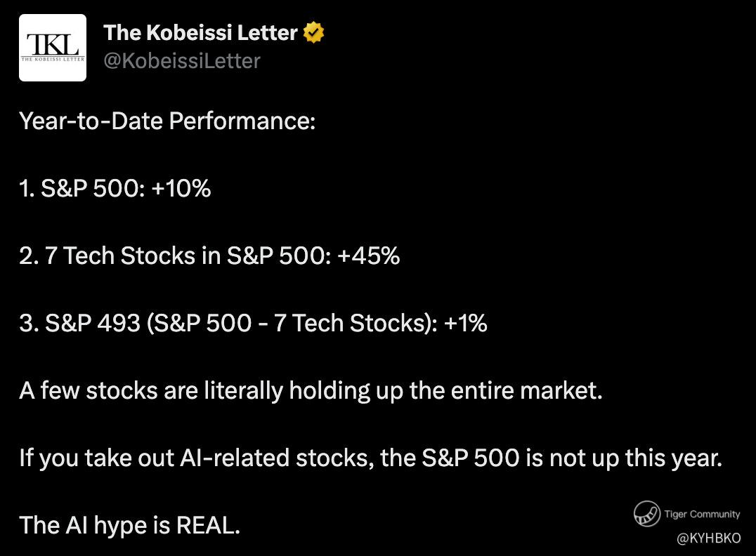Click the parenthetical '(S&P 500 - 7 Tech Stocks)'
The width and height of the screenshot is (756, 556).
click(291, 324)
